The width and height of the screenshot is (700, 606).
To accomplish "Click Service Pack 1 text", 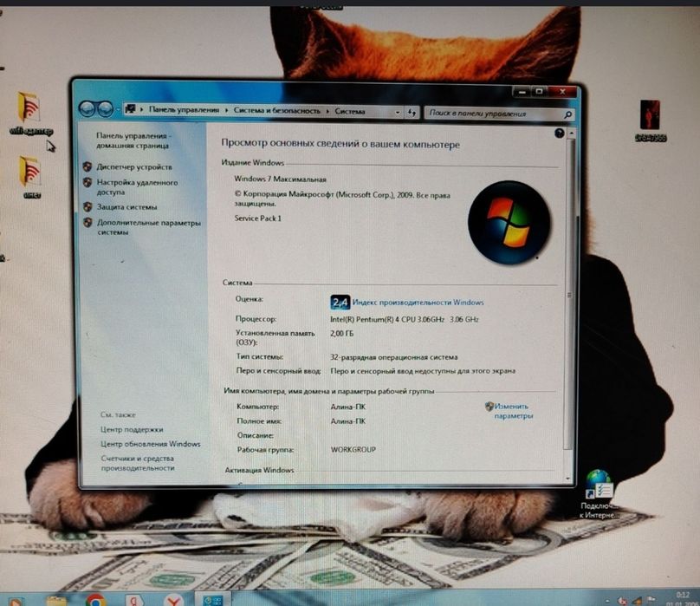I will click(x=257, y=218).
